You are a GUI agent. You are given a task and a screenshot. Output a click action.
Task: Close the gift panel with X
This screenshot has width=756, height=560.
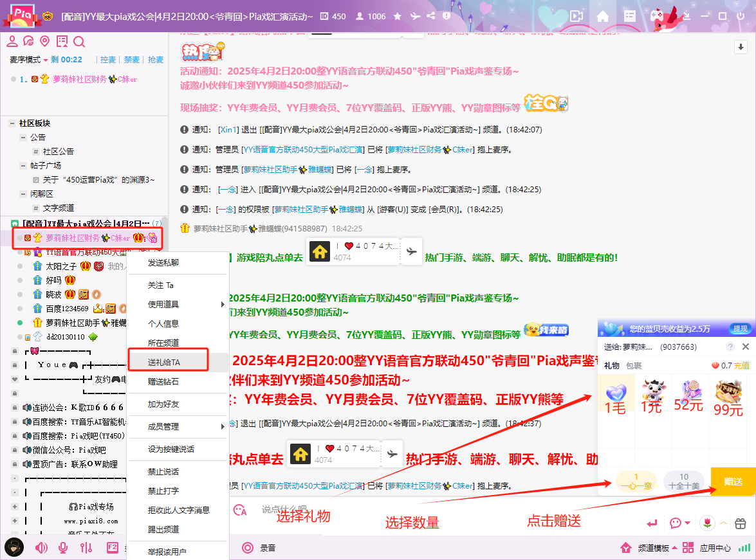point(746,347)
